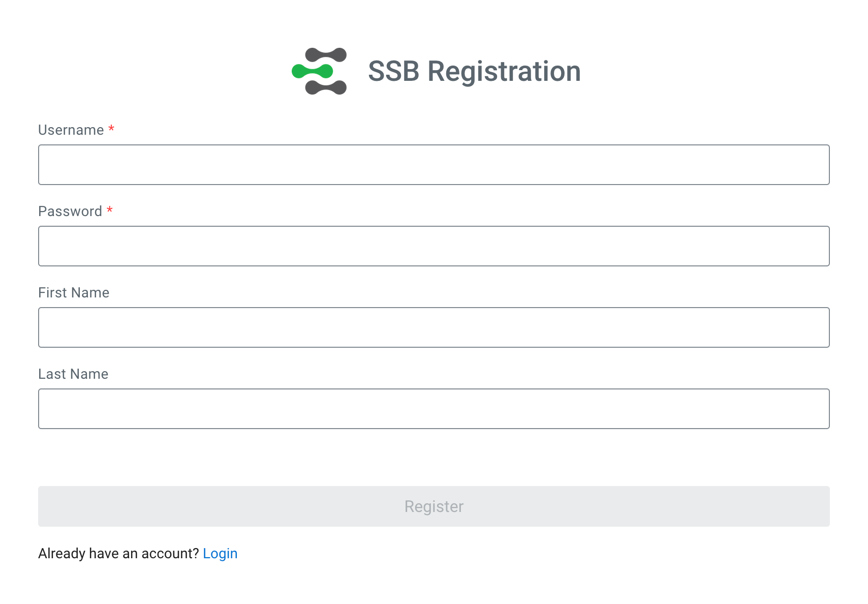
Task: Focus the Password input field
Action: pos(433,246)
